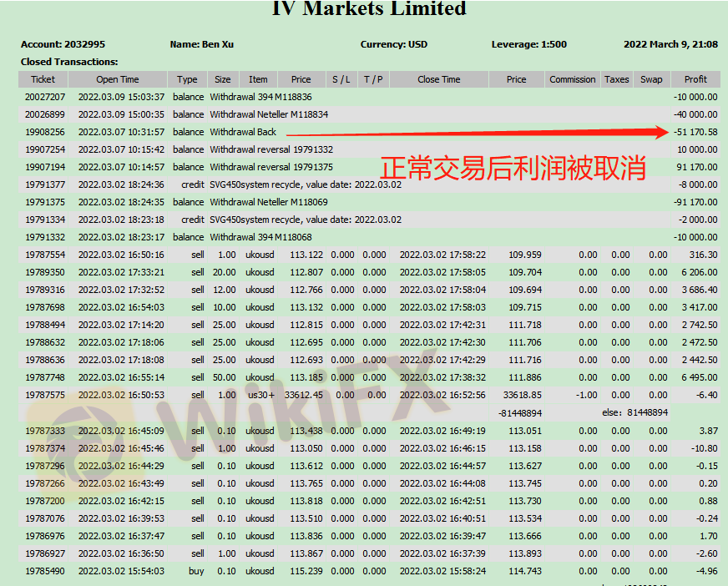Screen dimensions: 728x586
Task: Click the Commission column header
Action: coord(572,79)
